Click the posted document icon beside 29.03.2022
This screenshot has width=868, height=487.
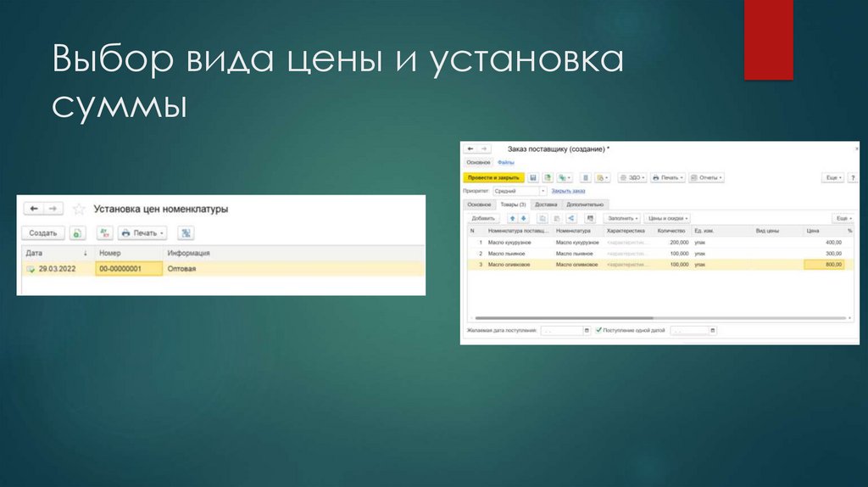(x=31, y=269)
